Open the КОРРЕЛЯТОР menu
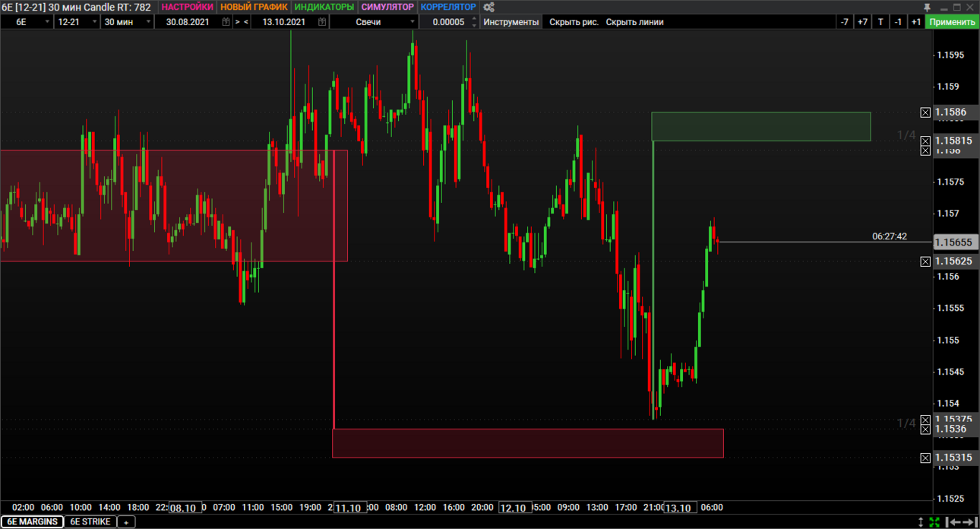The image size is (980, 529). [448, 7]
